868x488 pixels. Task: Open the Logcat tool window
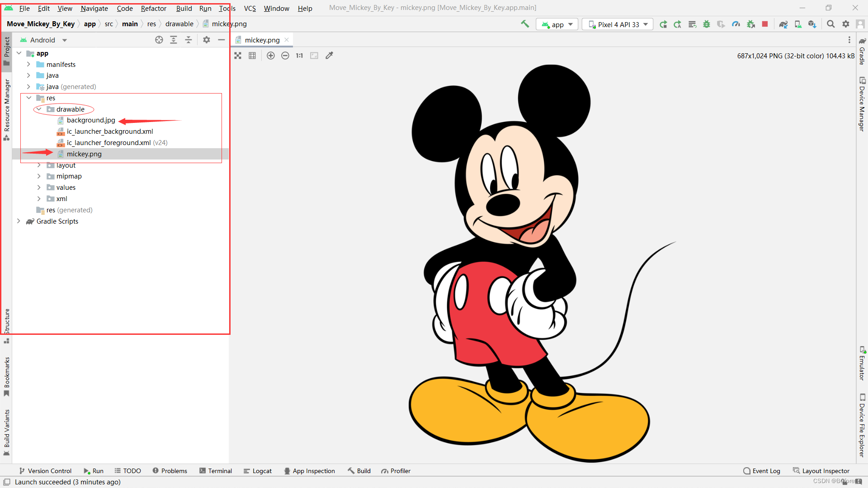tap(258, 471)
